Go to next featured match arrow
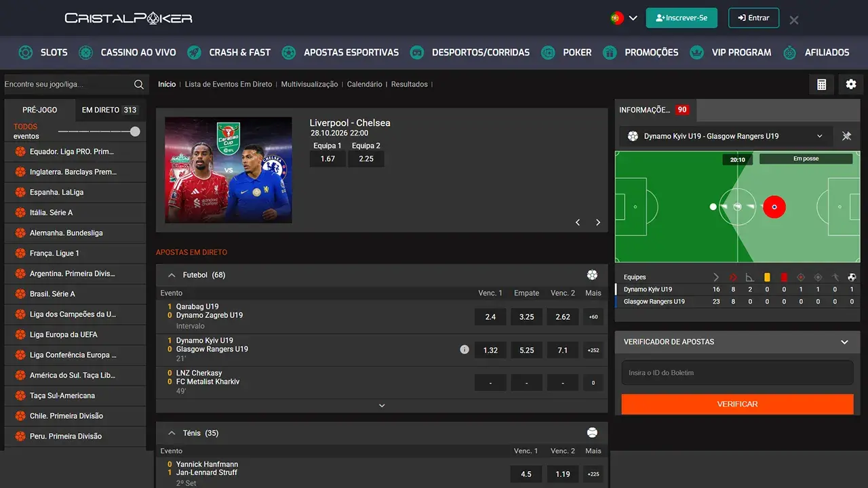This screenshot has width=868, height=488. 598,222
